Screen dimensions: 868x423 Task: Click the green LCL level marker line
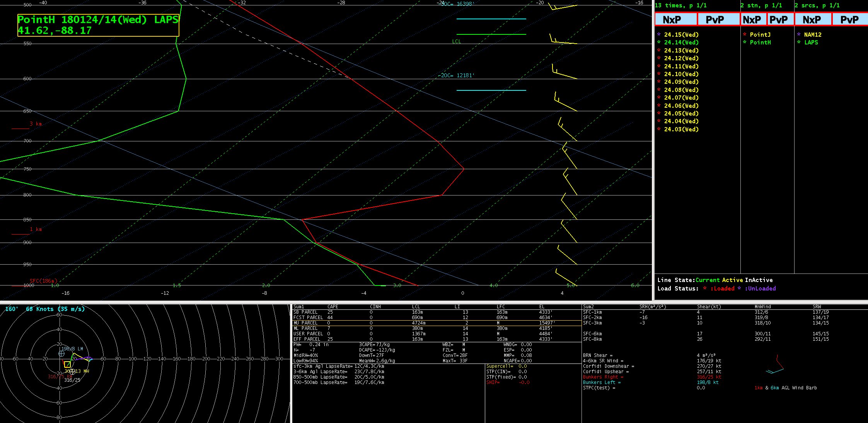coord(491,34)
